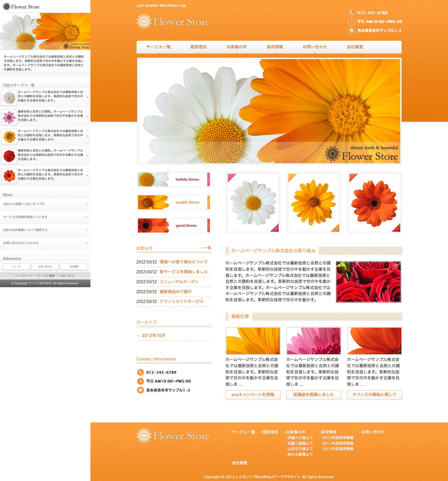This screenshot has width=448, height=481.
Task: Click home icon under Contact Information
Action: pyautogui.click(x=140, y=390)
